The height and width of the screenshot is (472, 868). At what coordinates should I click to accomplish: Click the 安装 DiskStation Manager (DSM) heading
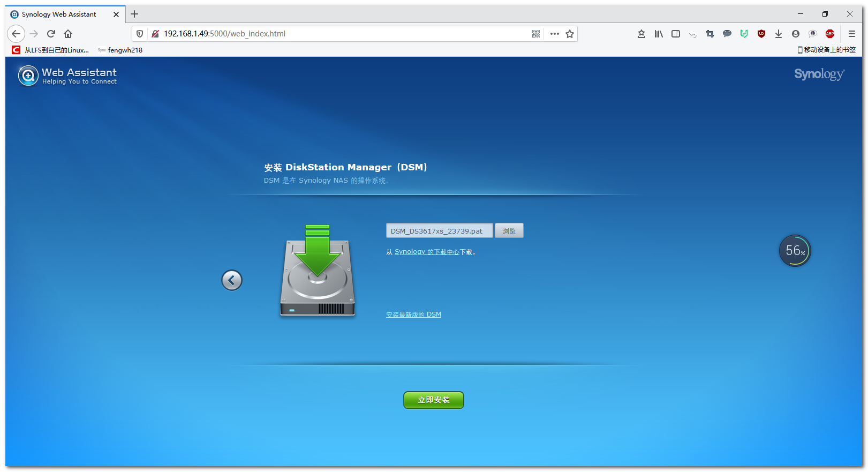tap(345, 167)
